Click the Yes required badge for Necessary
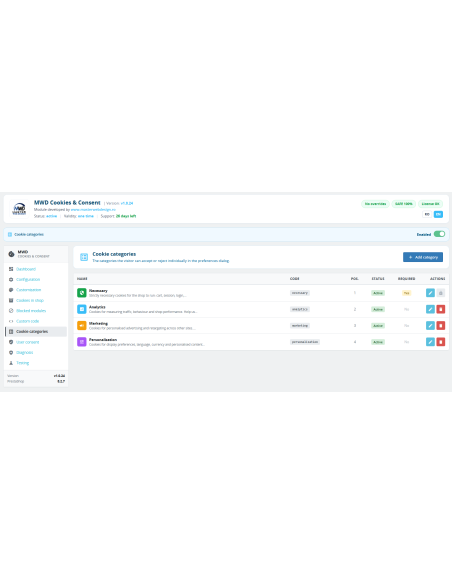452x584 pixels. tap(407, 293)
